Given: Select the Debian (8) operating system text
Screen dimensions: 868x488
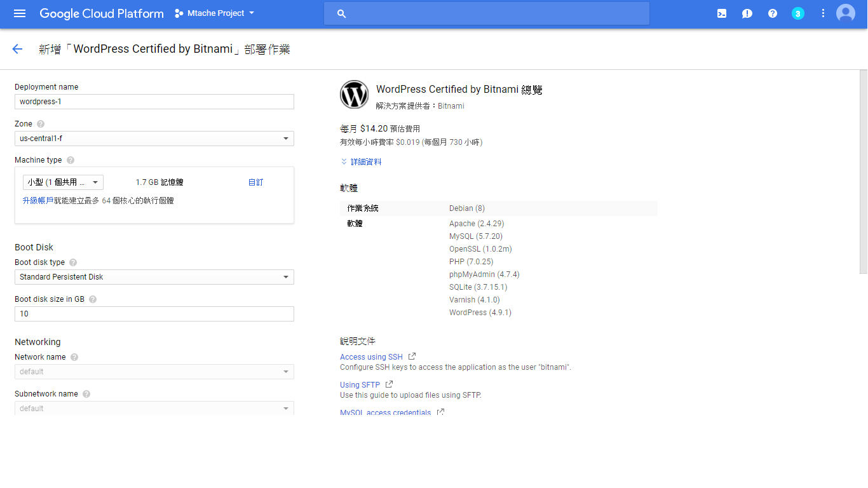Looking at the screenshot, I should pos(467,208).
